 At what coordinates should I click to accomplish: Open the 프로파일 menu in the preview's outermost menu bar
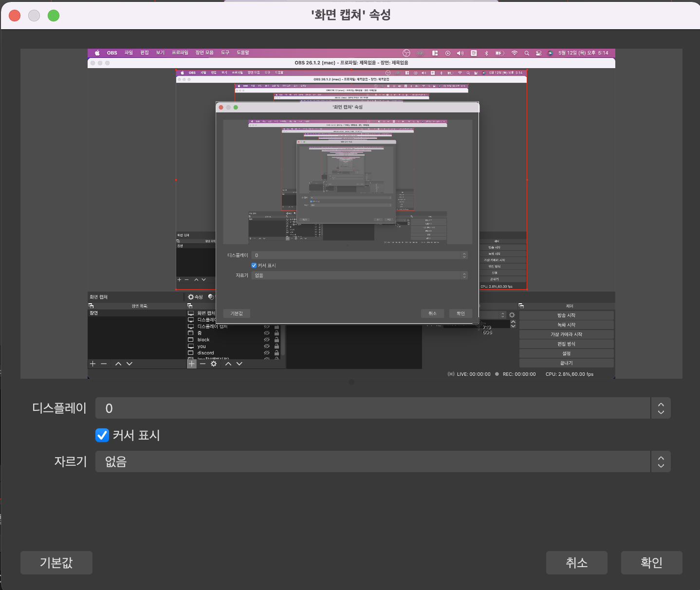click(180, 53)
